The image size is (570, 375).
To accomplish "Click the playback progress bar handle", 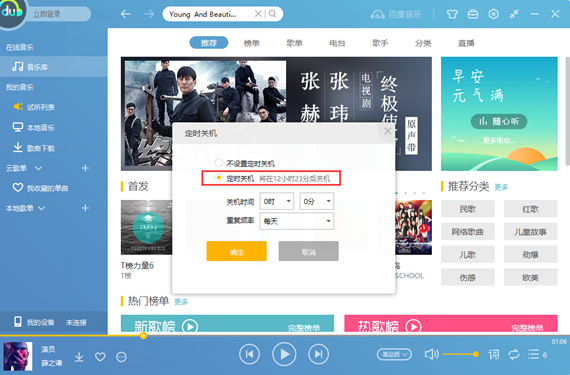I will click(x=144, y=335).
